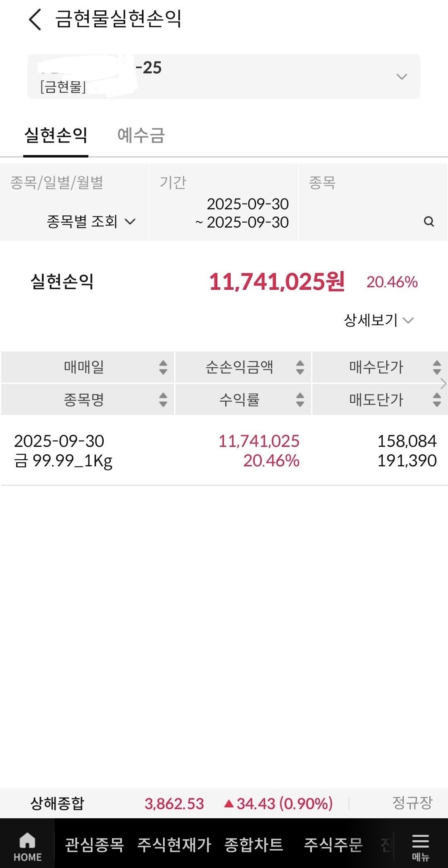Tap the back arrow icon

pos(35,19)
